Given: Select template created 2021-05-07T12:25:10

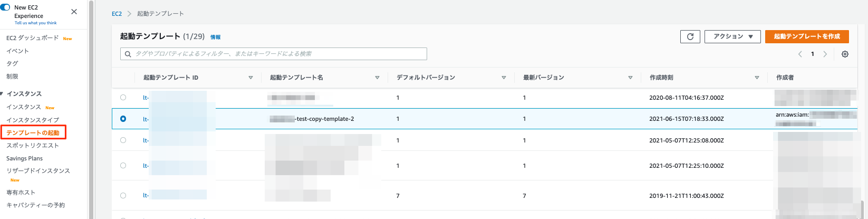Looking at the screenshot, I should 123,166.
